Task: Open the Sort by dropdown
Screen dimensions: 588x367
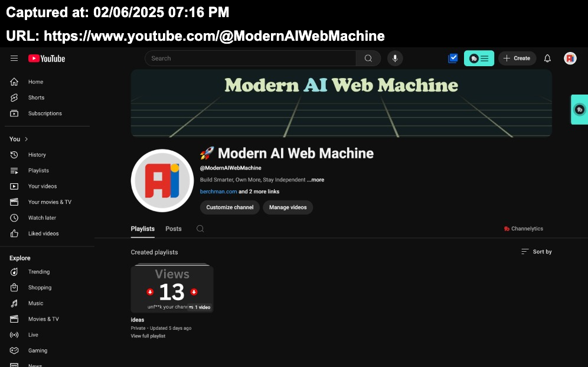Action: click(537, 251)
